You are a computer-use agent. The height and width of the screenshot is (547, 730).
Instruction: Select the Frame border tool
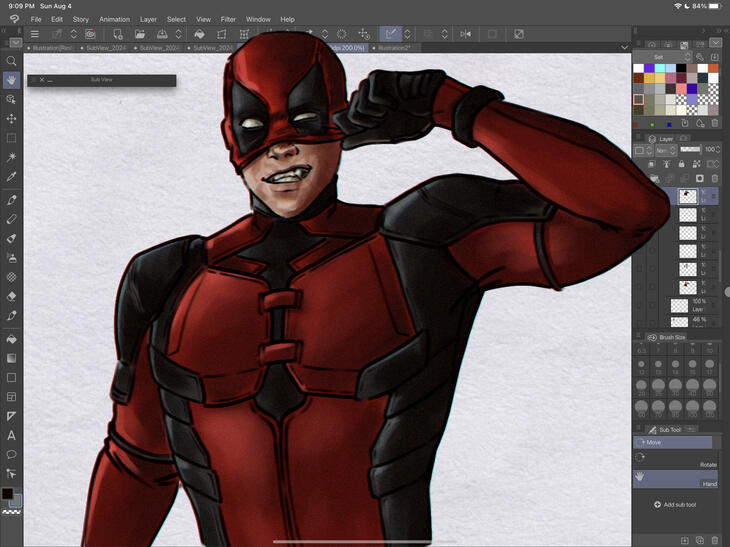tap(11, 397)
